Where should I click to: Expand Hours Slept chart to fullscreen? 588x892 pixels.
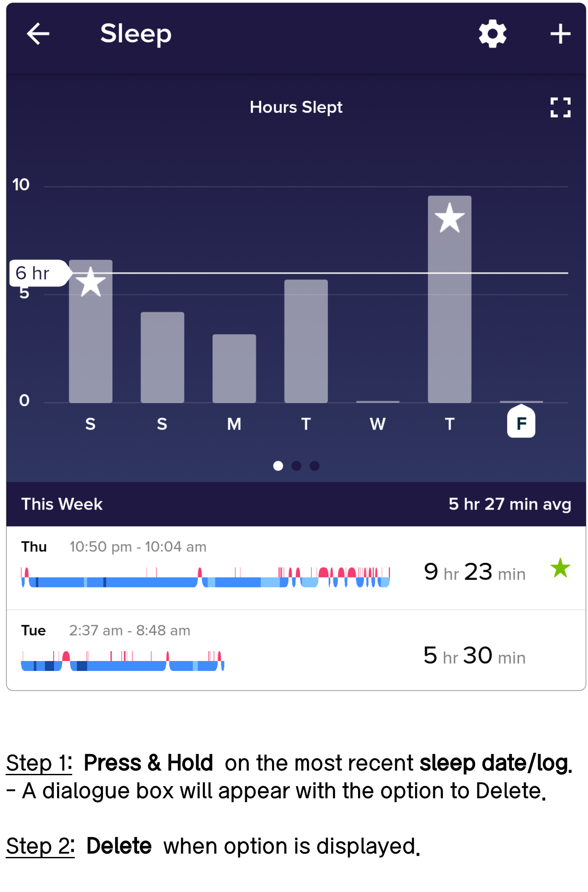pos(560,107)
